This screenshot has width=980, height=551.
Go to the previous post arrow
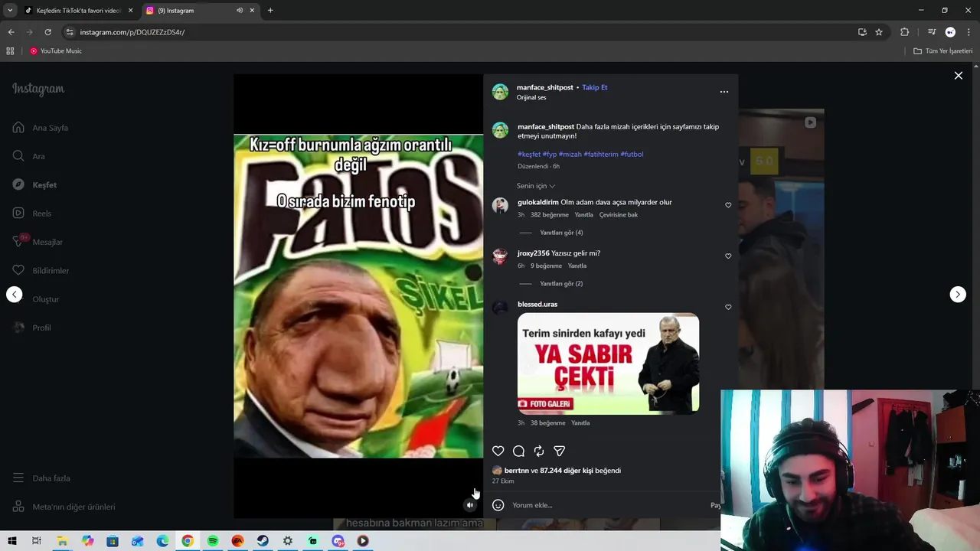pos(15,295)
